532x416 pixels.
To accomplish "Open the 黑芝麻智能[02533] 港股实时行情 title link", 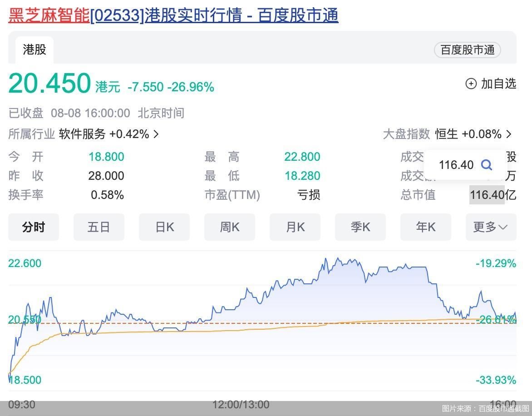I will coord(173,15).
